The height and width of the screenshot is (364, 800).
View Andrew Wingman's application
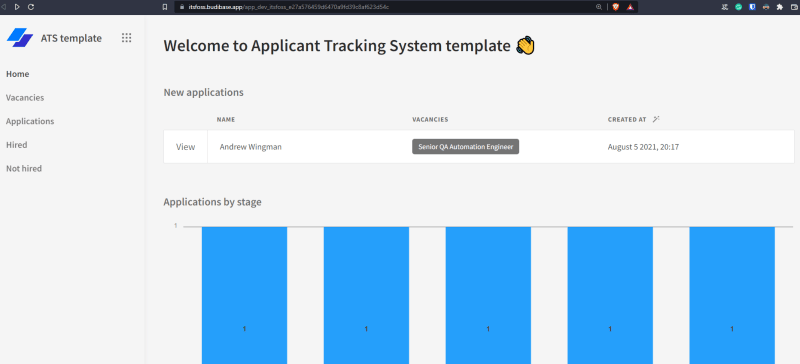pos(185,147)
